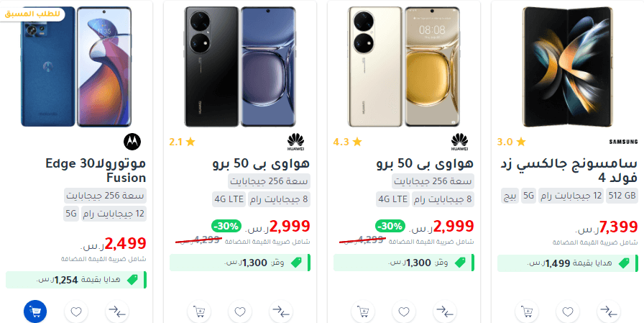
Task: Add Galaxy Z Fold 4 to wishlist
Action: [x=568, y=311]
